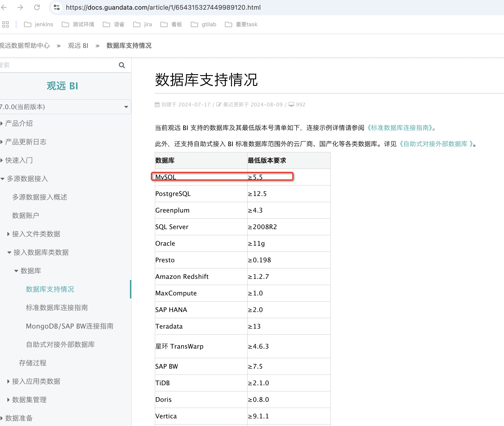Collapse the 多源数据接入 section

24,179
